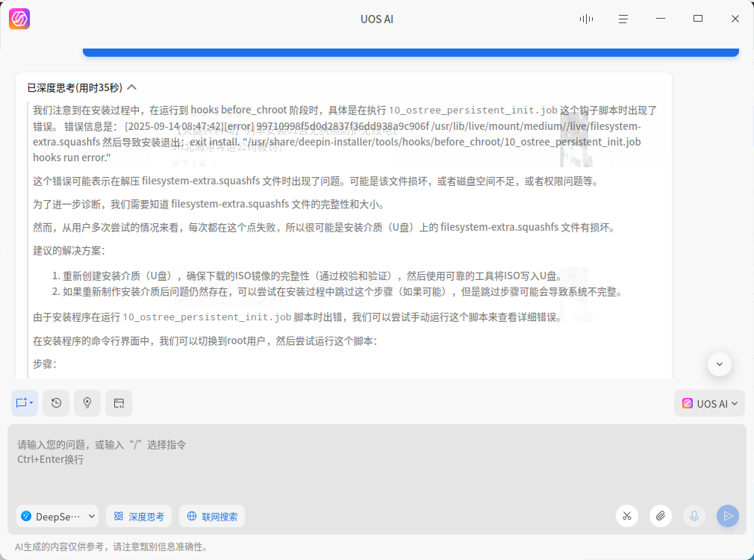Open conversation history clock icon

click(56, 403)
